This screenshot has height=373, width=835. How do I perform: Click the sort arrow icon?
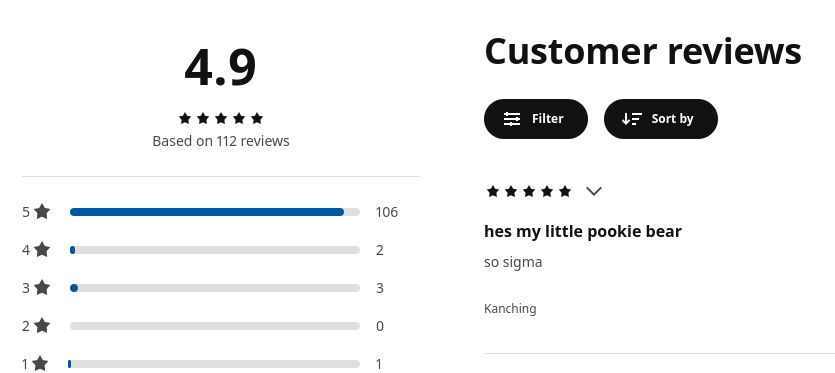click(632, 119)
